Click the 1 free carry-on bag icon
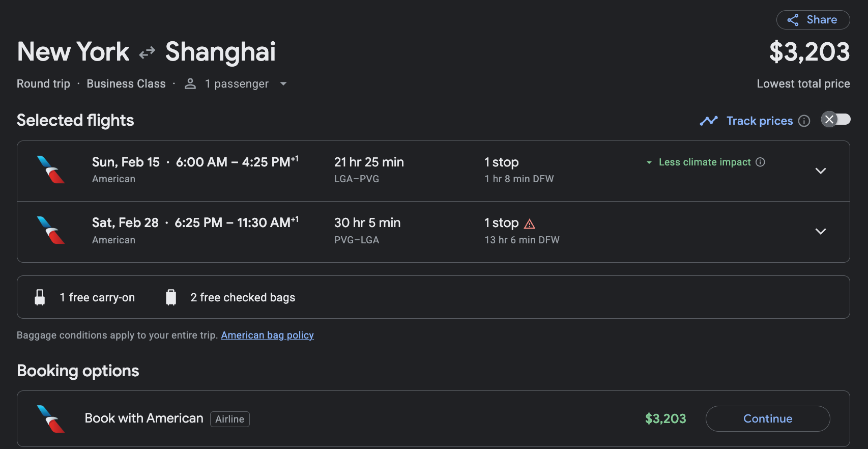 coord(40,297)
